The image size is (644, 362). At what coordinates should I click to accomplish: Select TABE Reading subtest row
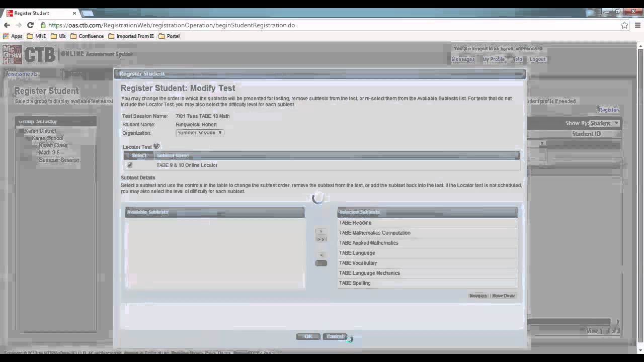[427, 223]
